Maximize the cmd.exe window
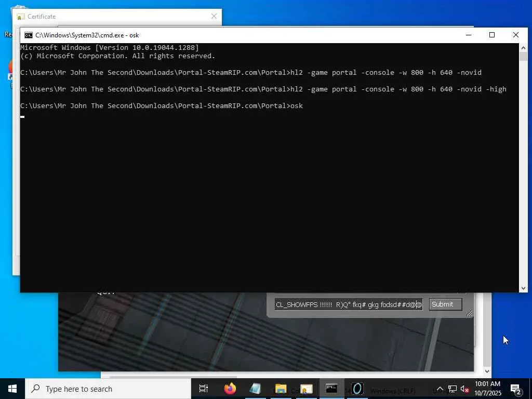Viewport: 532px width, 399px height. [x=492, y=35]
